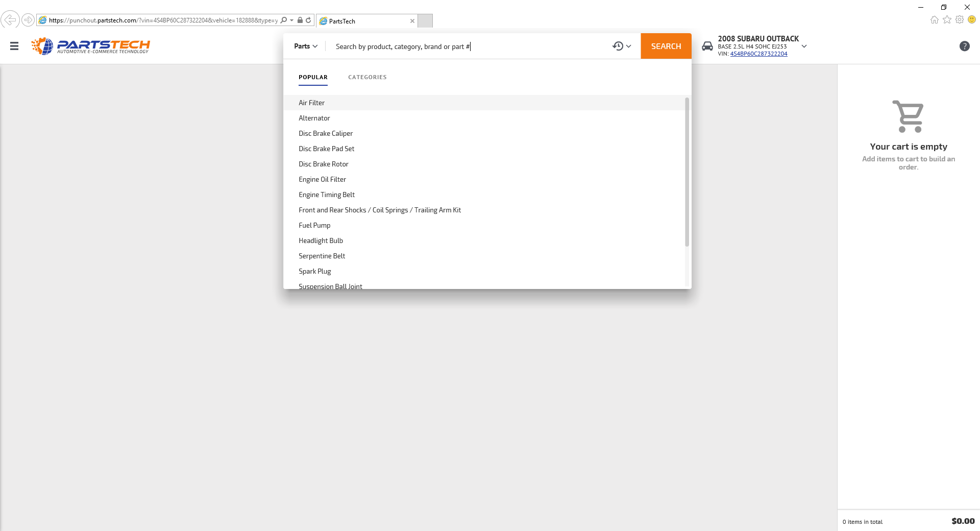Click the PartsTech logo
The image size is (980, 531).
pos(91,45)
